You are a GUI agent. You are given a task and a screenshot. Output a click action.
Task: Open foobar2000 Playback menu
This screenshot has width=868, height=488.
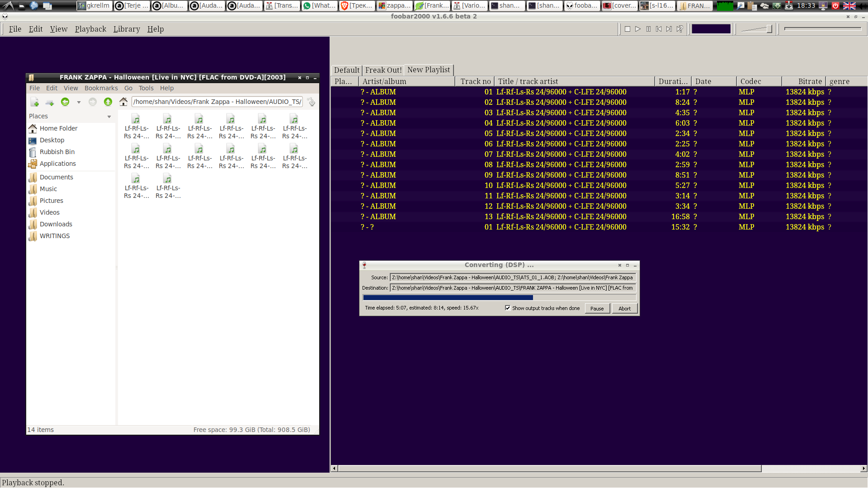pyautogui.click(x=90, y=29)
